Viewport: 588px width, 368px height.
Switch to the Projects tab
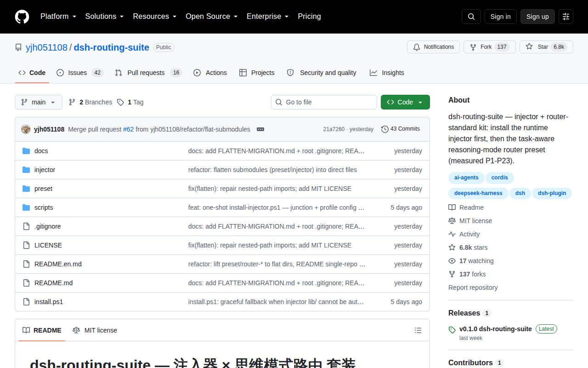257,73
